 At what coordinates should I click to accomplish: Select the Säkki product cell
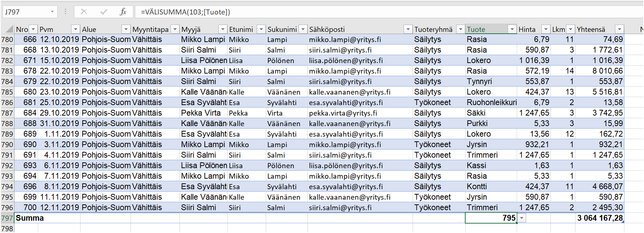pos(491,113)
